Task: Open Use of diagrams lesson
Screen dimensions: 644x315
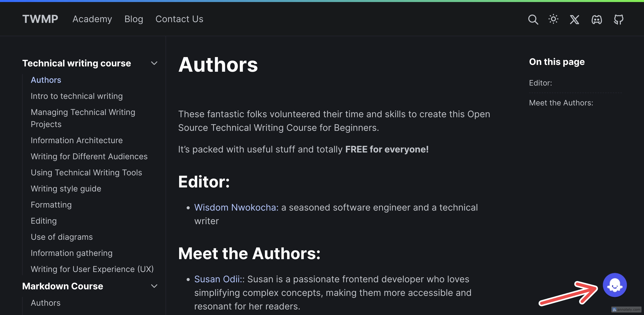Action: [x=62, y=237]
